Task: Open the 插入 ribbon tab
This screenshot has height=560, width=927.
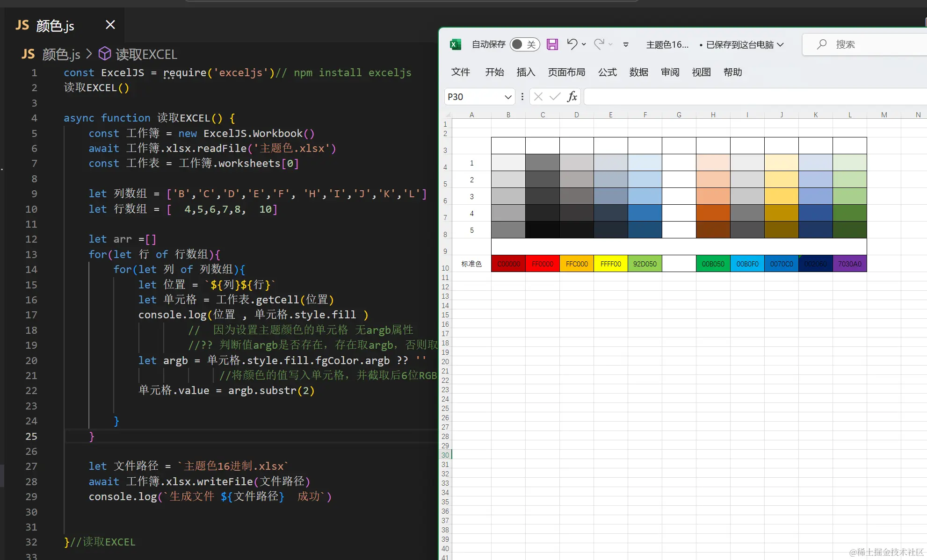Action: (x=526, y=72)
